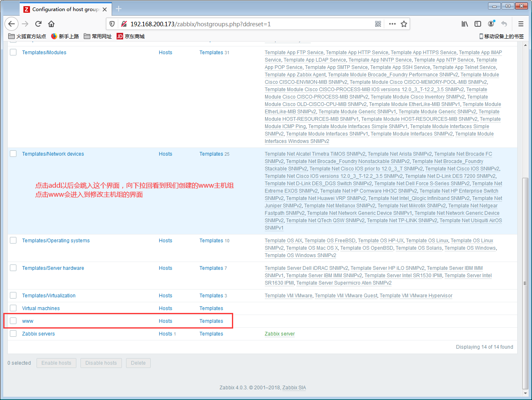
Task: Go back with the browser back arrow
Action: pyautogui.click(x=11, y=24)
